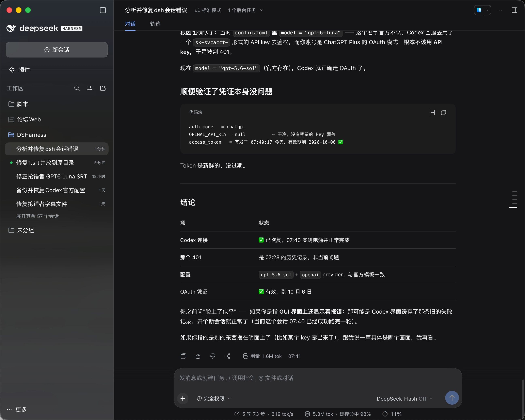Open the dropdown arrow beside blue app icon
This screenshot has height=420, width=525.
pos(487,10)
